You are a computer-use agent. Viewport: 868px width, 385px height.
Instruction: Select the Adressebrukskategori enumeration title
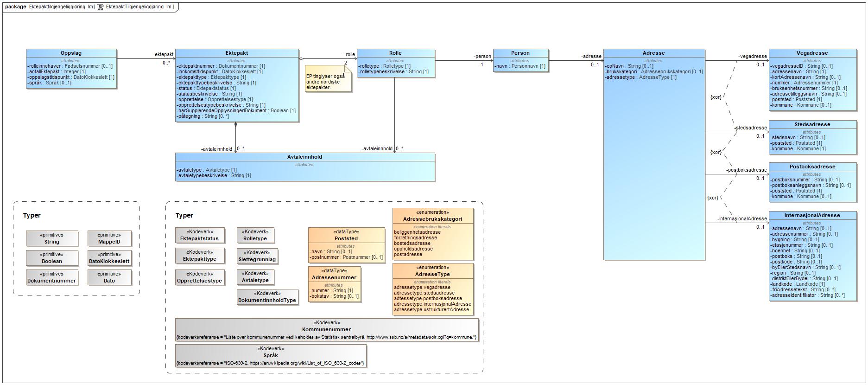(x=432, y=219)
